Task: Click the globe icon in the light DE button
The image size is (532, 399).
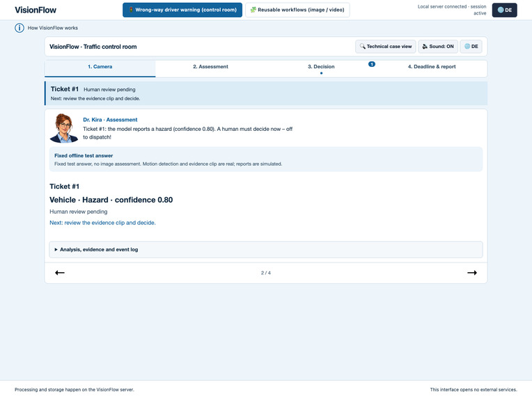Action: coord(467,47)
